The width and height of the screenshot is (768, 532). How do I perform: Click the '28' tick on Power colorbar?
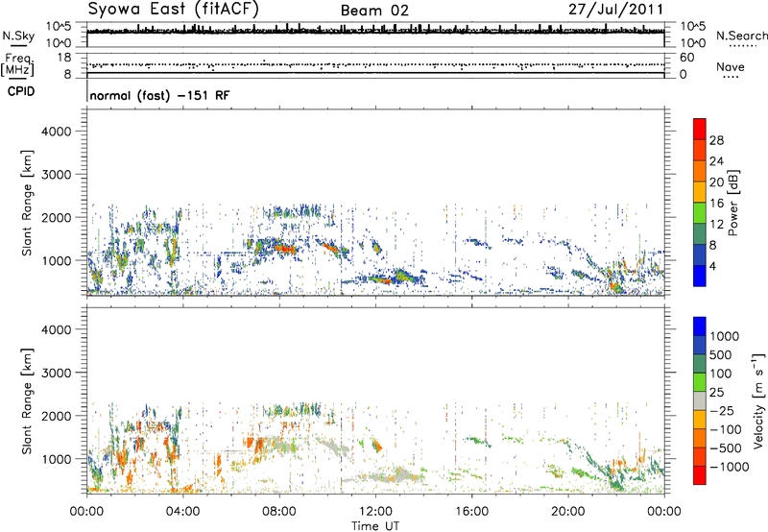(x=716, y=140)
